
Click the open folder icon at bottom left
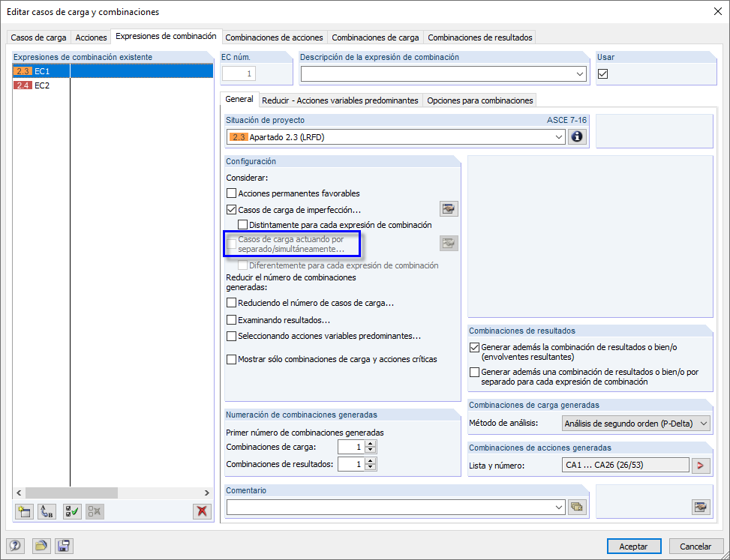click(x=41, y=546)
